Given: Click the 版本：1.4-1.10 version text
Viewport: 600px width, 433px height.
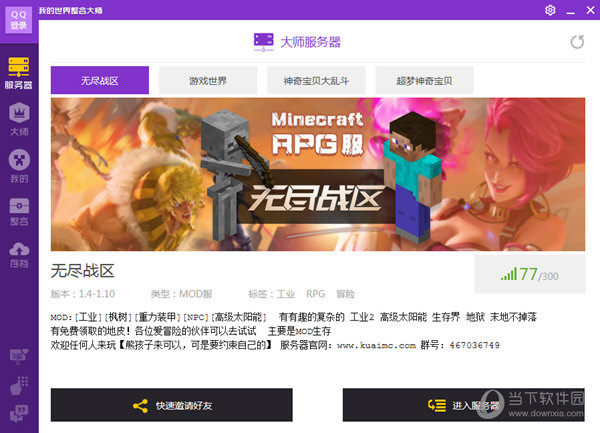Looking at the screenshot, I should pyautogui.click(x=83, y=294).
